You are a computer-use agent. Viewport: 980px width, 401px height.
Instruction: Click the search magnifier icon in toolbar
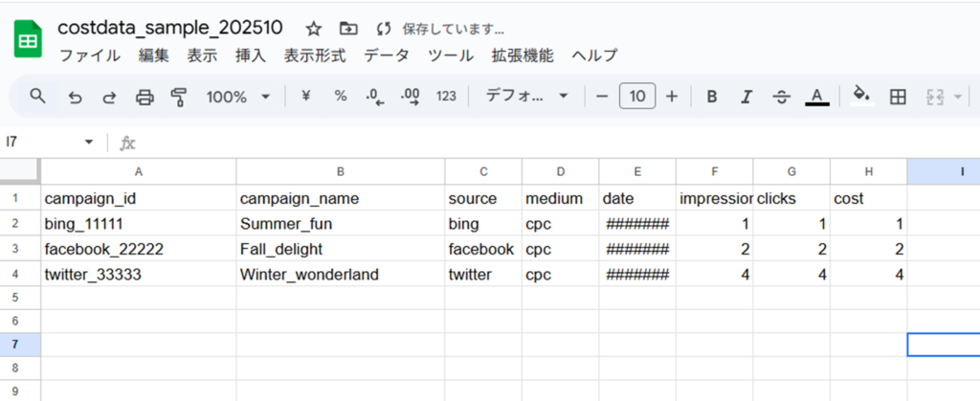37,96
